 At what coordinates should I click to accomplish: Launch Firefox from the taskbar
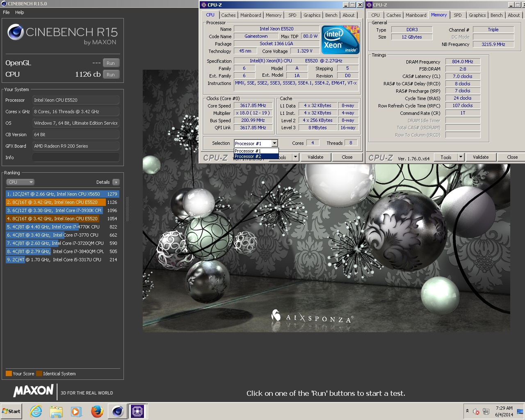tap(97, 411)
